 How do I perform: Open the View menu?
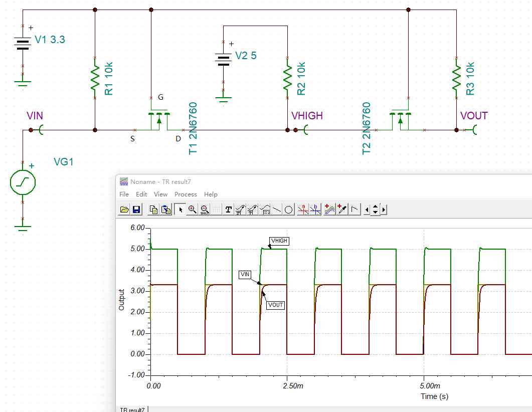tap(160, 194)
